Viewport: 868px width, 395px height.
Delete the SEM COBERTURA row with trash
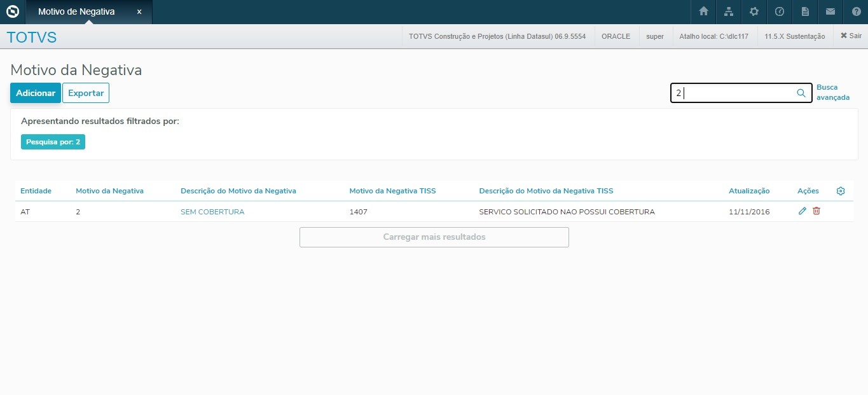coord(816,211)
